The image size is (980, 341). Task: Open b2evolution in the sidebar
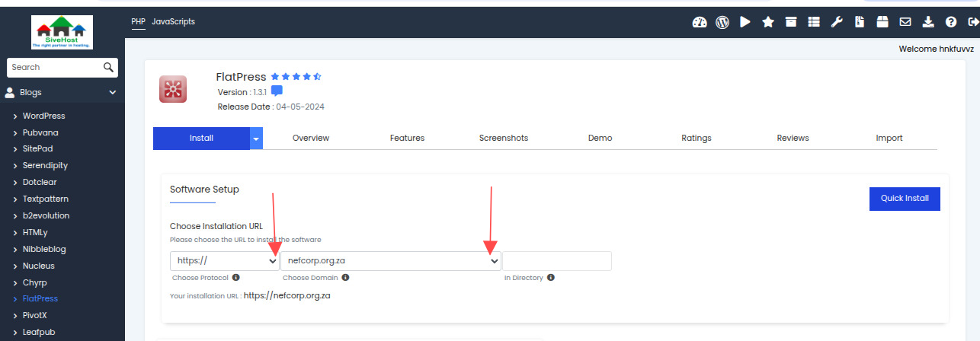(x=46, y=215)
